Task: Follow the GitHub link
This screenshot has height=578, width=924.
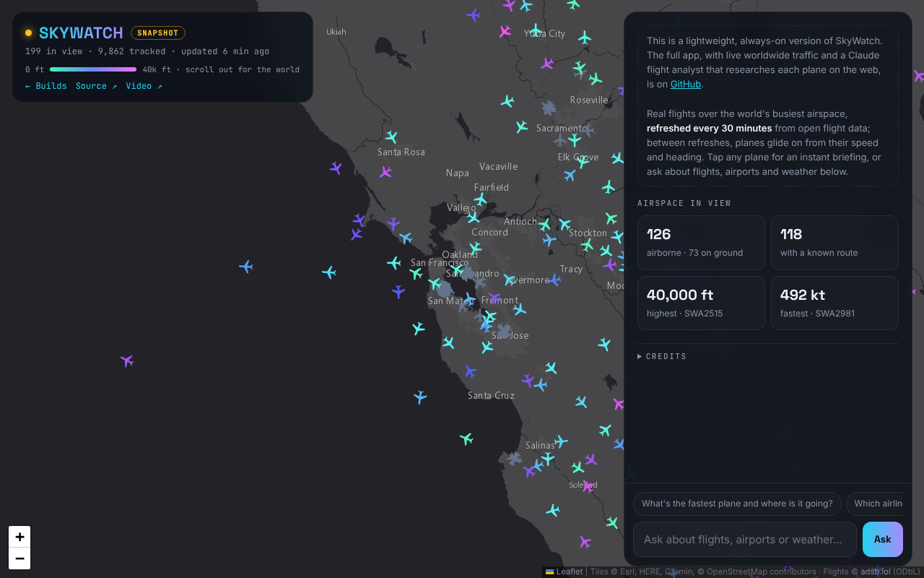Action: (686, 84)
